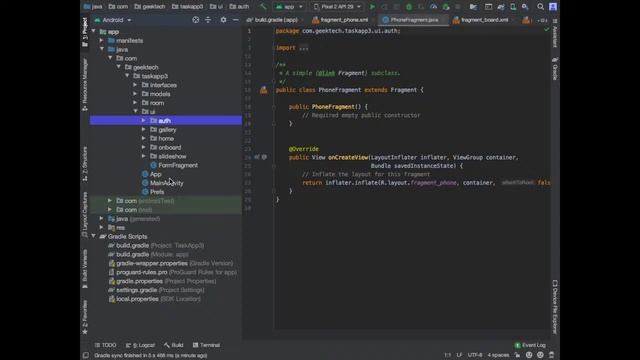Collapse the ui package arrow
Viewport: 640px width, 360px height.
(x=136, y=111)
